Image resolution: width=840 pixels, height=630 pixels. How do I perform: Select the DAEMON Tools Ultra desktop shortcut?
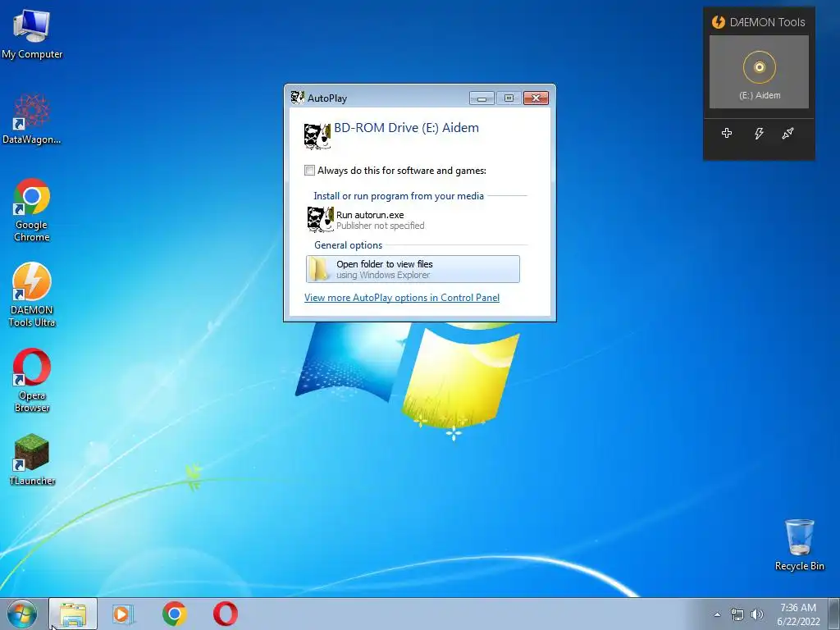click(x=32, y=294)
